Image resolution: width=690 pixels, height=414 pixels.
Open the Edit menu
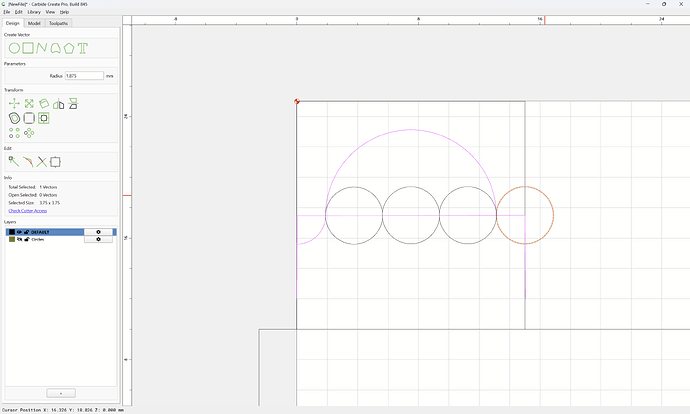(x=18, y=12)
